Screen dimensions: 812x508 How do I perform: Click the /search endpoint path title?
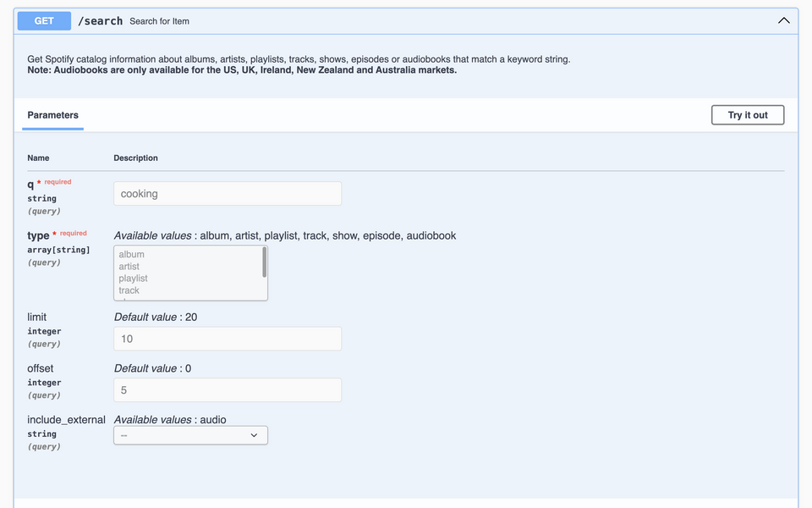101,20
